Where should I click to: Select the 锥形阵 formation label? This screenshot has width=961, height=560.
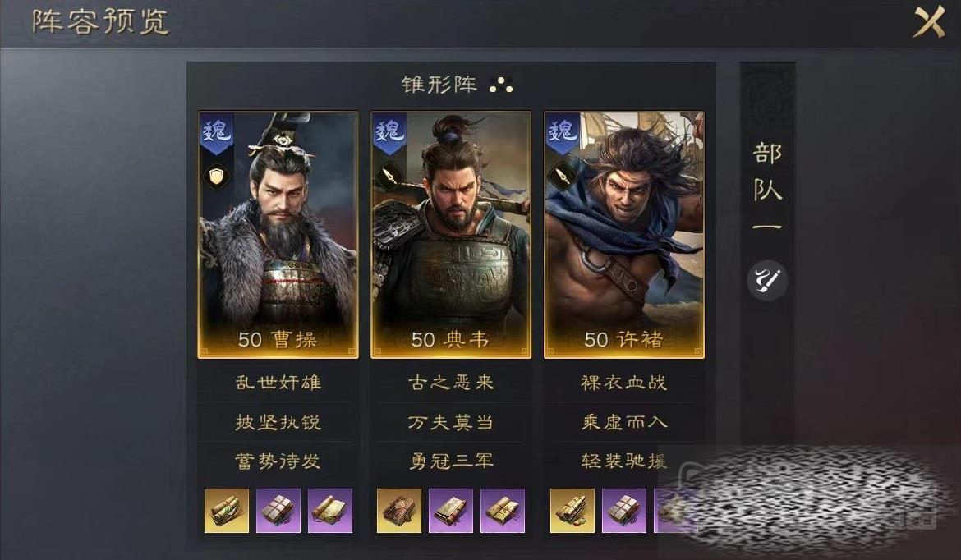click(x=439, y=85)
